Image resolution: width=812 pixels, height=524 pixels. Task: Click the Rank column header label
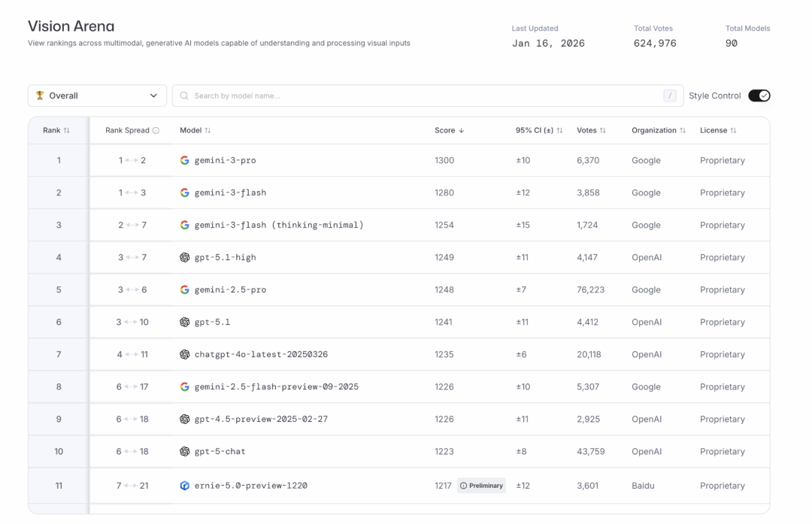tap(51, 131)
